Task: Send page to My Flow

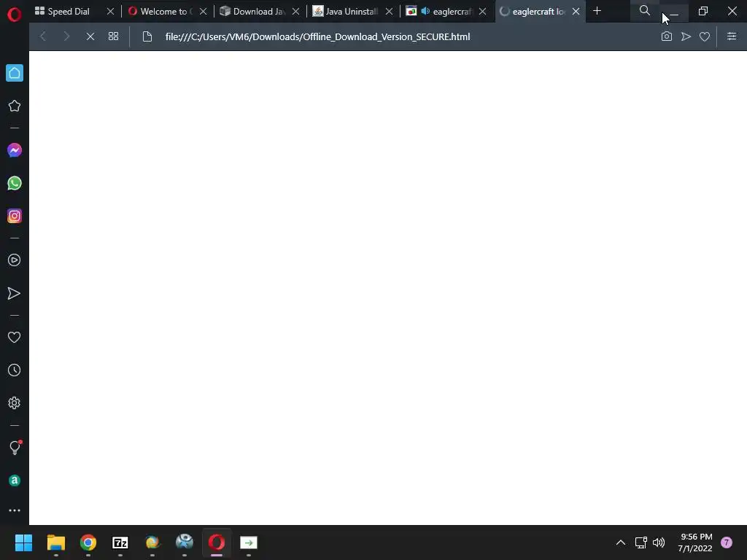Action: (686, 36)
